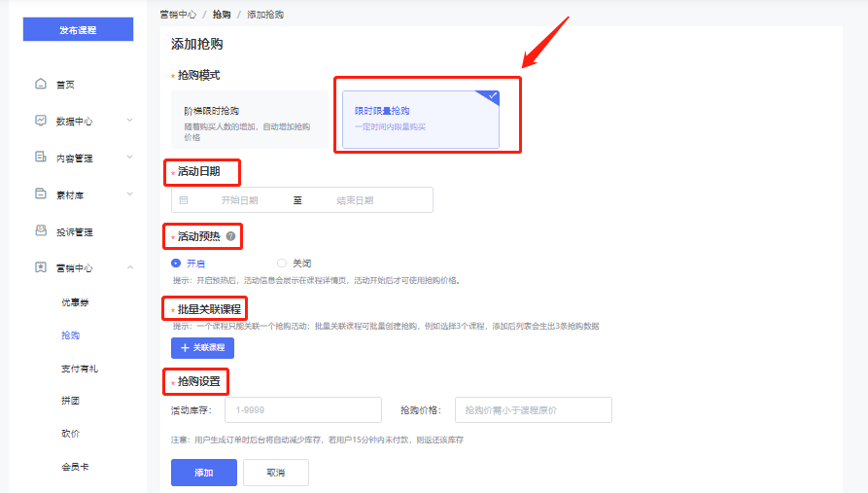Viewport: 868px width, 493px height.
Task: Select the 关闭 radio option
Action: point(282,263)
